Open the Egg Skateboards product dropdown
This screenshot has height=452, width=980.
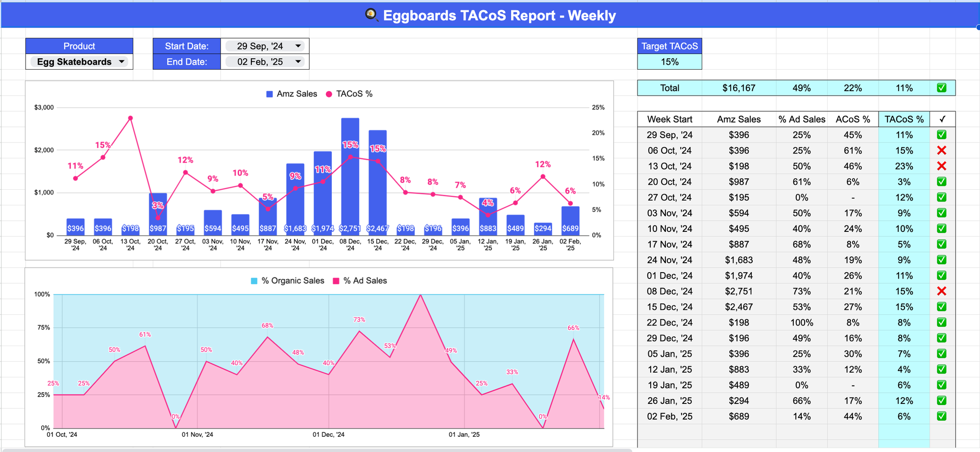(79, 62)
